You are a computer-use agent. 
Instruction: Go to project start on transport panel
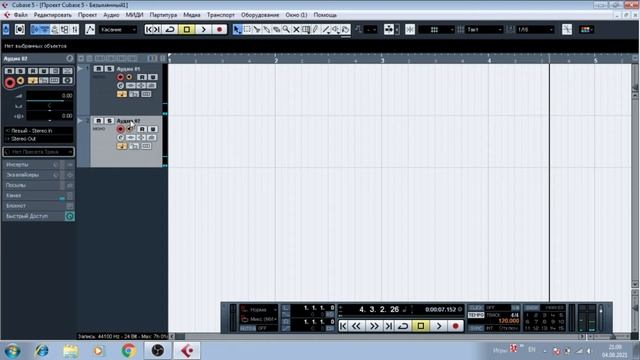pos(343,326)
